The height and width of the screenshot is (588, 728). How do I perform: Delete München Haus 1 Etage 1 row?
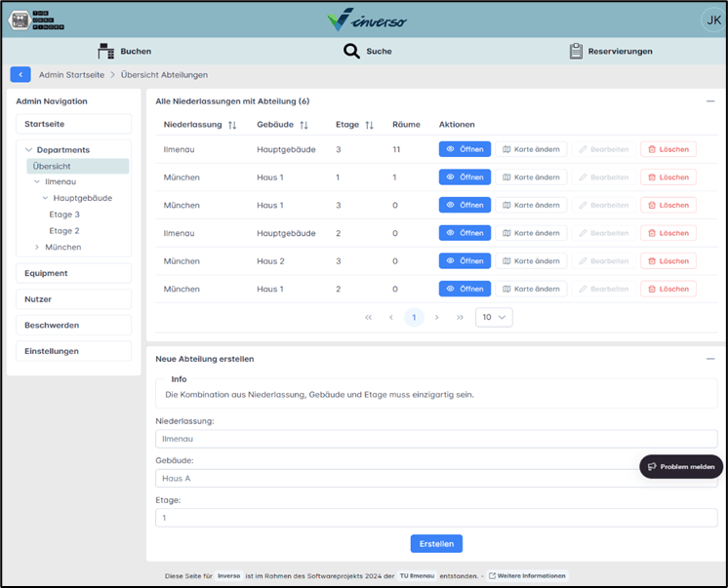point(668,177)
